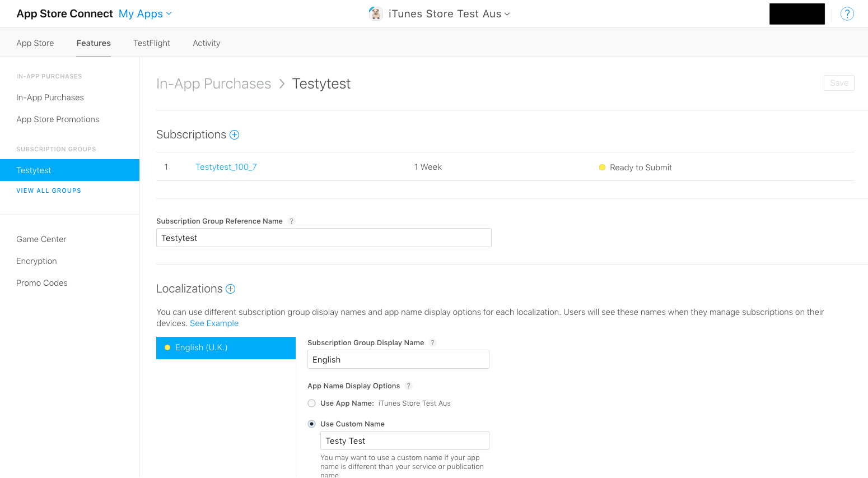The height and width of the screenshot is (478, 868).
Task: Open help for Subscription Group Reference Name
Action: (291, 221)
